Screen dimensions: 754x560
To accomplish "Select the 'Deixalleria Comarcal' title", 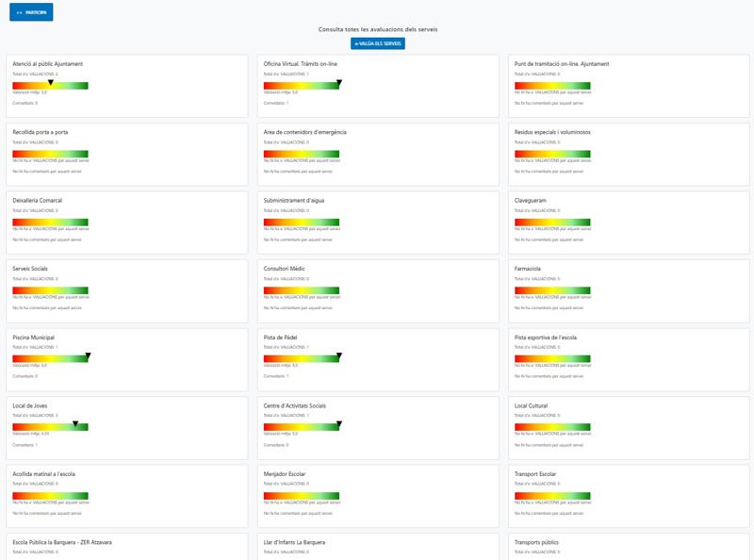I will point(38,201).
